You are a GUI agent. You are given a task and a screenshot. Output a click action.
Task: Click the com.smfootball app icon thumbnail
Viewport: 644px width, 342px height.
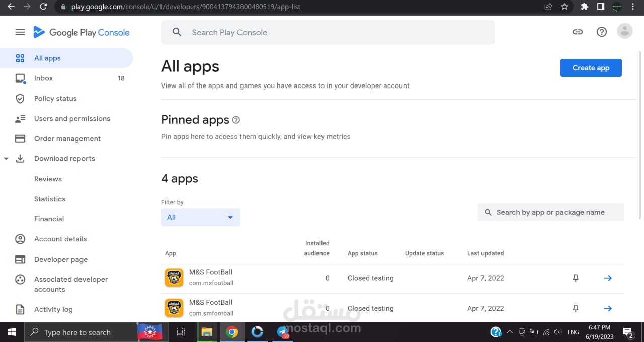[174, 308]
